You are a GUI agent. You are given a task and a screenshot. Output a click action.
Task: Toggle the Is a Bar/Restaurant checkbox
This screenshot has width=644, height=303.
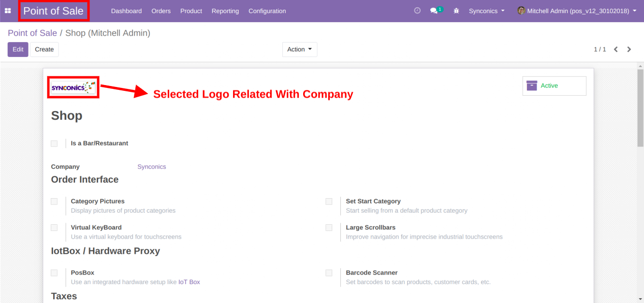[x=54, y=144]
